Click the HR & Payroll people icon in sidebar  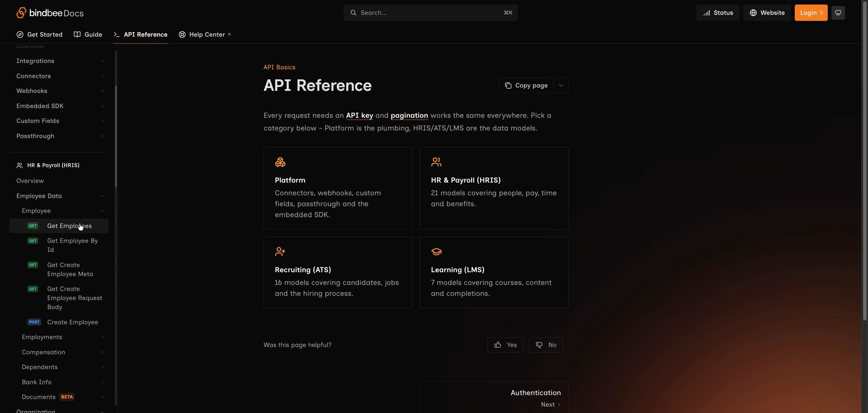(20, 165)
